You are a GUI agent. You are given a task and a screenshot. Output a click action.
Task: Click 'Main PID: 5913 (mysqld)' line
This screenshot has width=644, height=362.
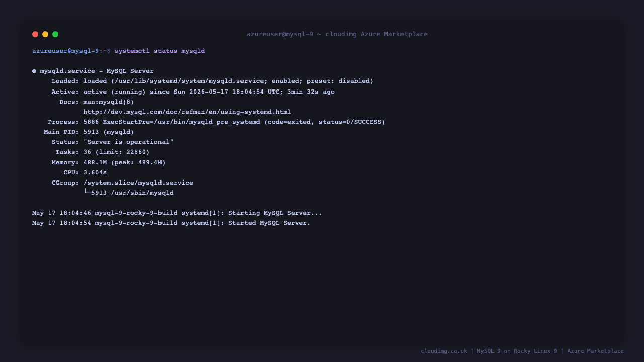[x=89, y=132]
